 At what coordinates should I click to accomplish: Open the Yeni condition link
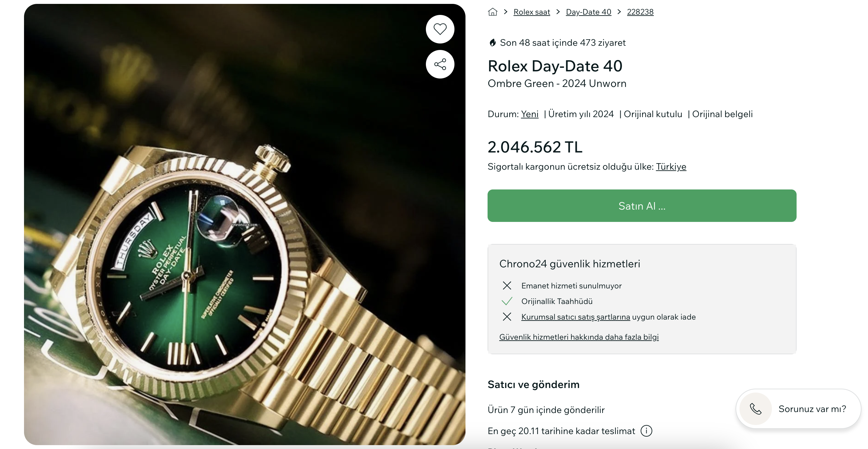point(529,114)
